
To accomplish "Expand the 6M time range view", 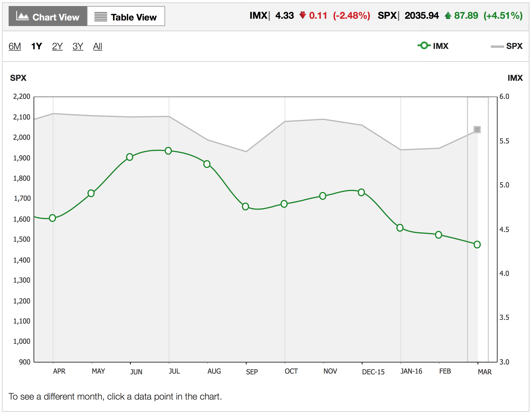I will point(15,46).
